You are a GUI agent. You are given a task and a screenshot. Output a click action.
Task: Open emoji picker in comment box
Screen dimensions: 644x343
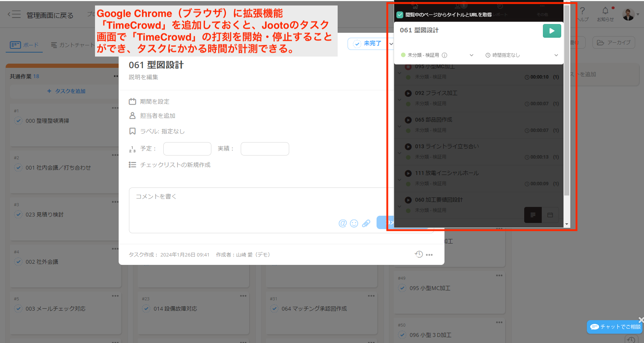[354, 223]
